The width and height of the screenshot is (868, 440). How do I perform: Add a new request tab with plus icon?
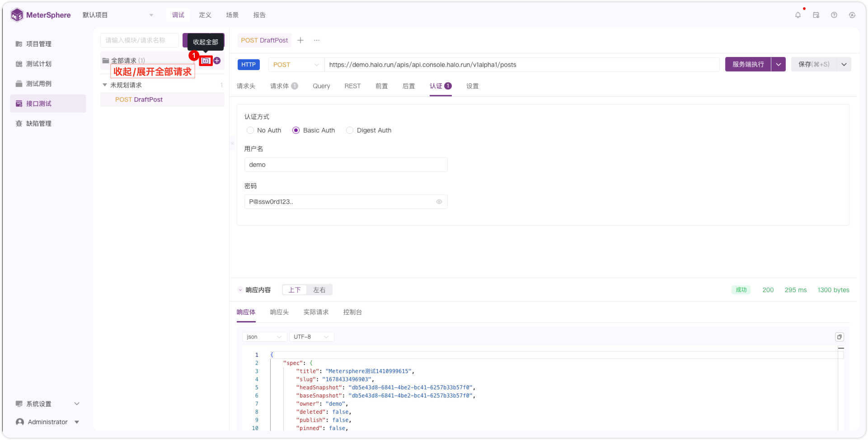point(300,40)
